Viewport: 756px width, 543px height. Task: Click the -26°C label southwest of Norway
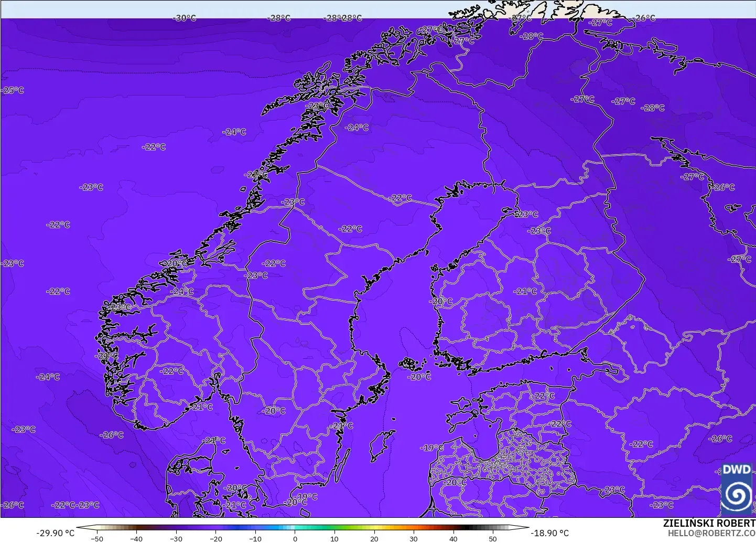[x=112, y=435]
